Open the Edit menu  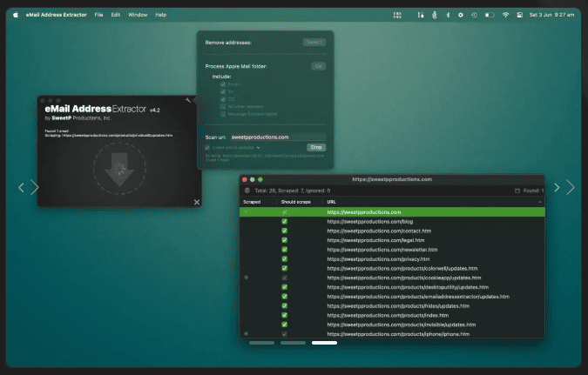click(x=116, y=15)
